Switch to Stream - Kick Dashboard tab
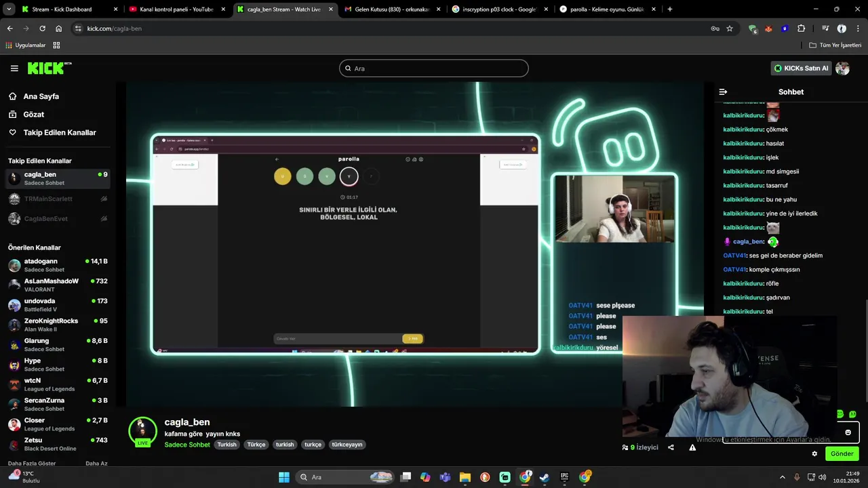868x488 pixels. click(69, 9)
